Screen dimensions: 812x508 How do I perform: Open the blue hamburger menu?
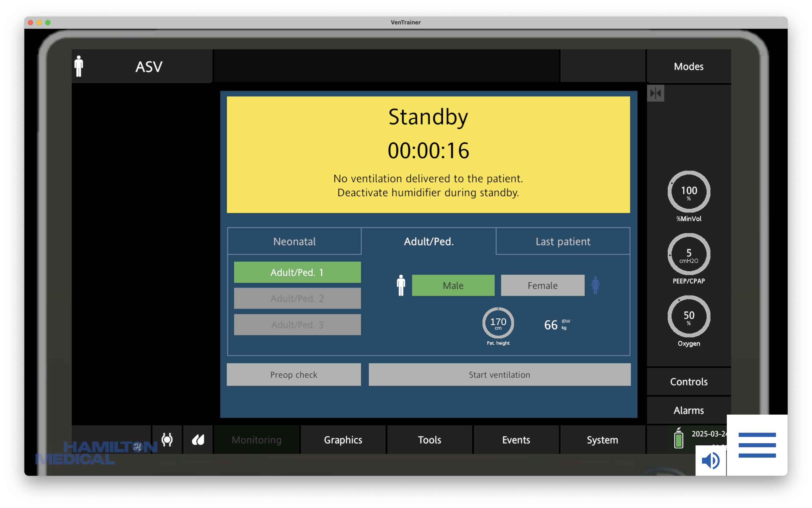tap(757, 445)
